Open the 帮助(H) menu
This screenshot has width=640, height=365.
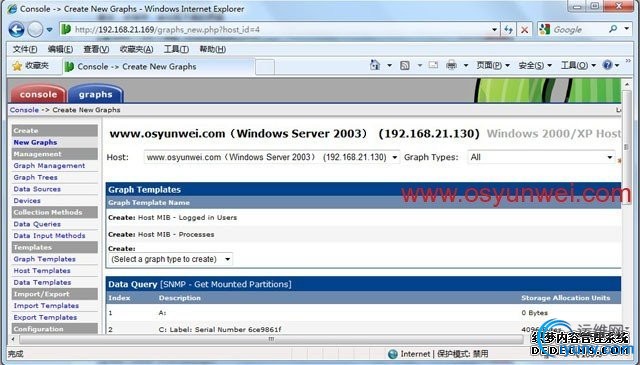click(212, 49)
